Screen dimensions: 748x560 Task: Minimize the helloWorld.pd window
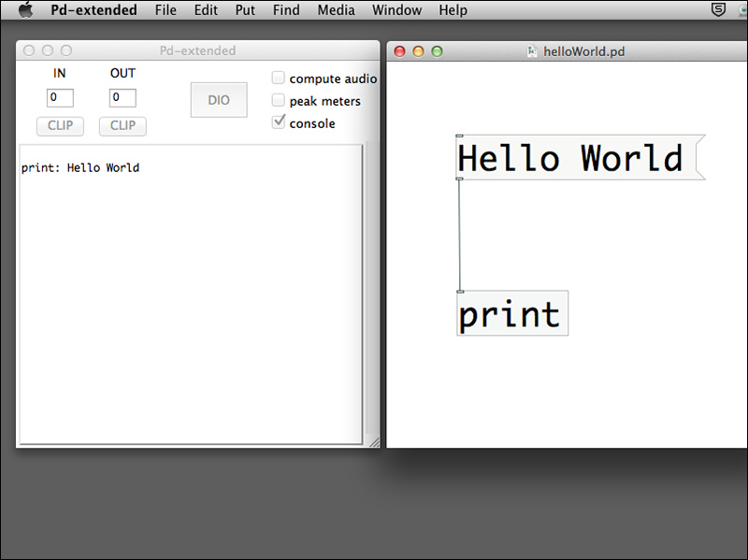pos(418,51)
